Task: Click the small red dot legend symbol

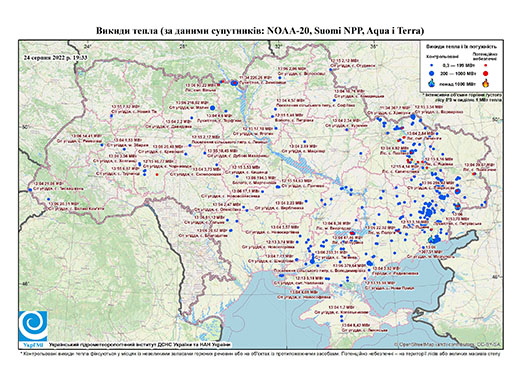Action: click(486, 65)
